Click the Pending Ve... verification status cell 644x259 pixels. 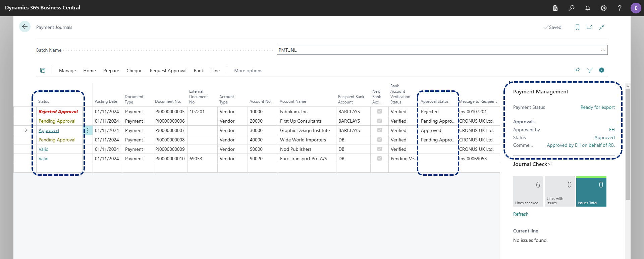tap(403, 159)
